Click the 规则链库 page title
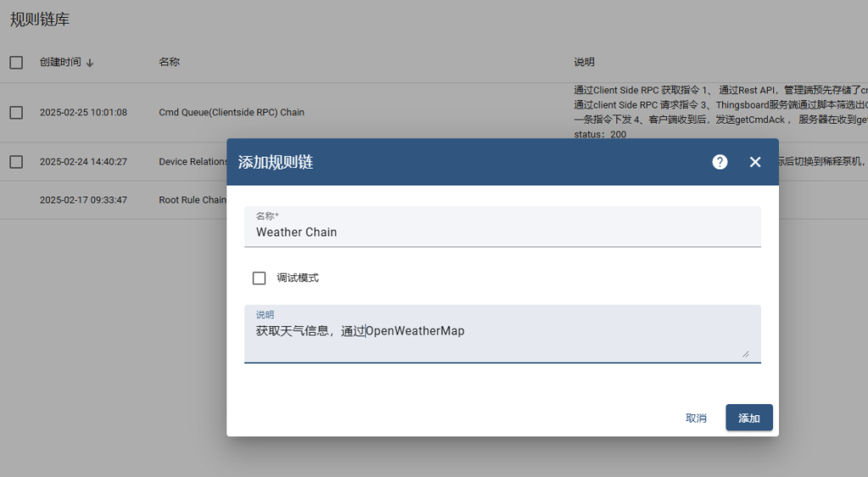The height and width of the screenshot is (477, 868). click(x=39, y=19)
